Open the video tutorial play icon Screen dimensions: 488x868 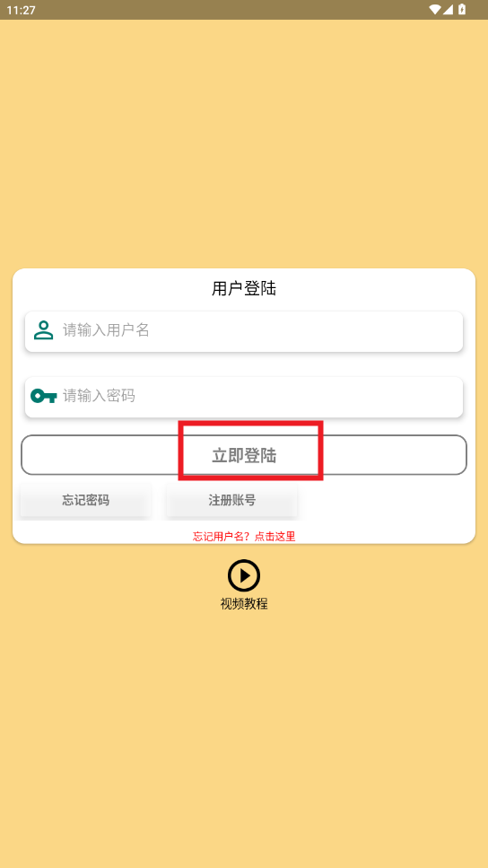[x=244, y=575]
